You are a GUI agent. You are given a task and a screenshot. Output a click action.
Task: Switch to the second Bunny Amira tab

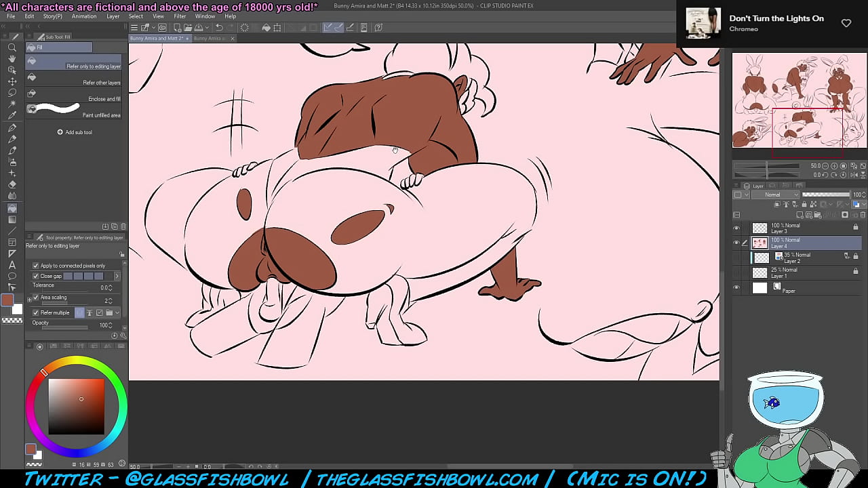[209, 39]
